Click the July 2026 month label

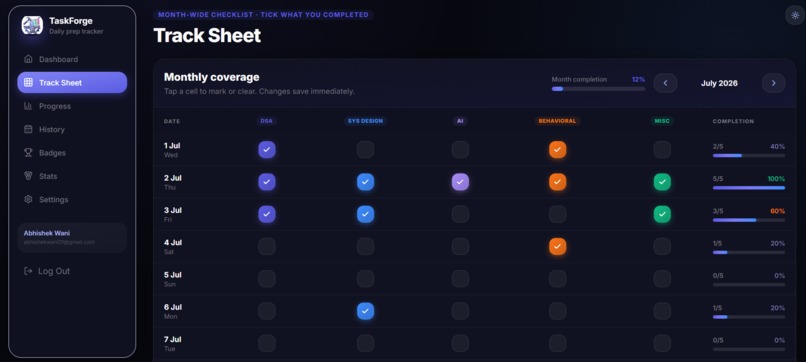[x=719, y=83]
